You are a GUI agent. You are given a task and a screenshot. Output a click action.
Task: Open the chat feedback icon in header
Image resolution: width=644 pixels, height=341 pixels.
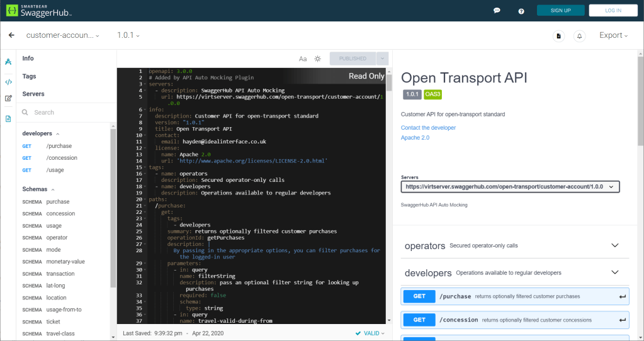[497, 11]
